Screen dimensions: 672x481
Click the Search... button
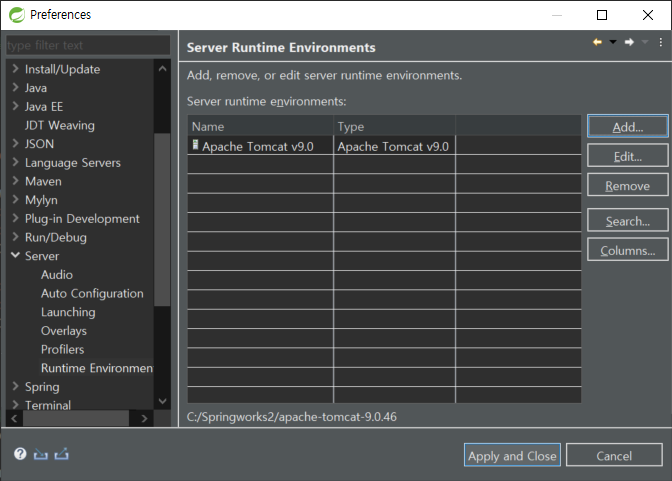[x=627, y=221]
